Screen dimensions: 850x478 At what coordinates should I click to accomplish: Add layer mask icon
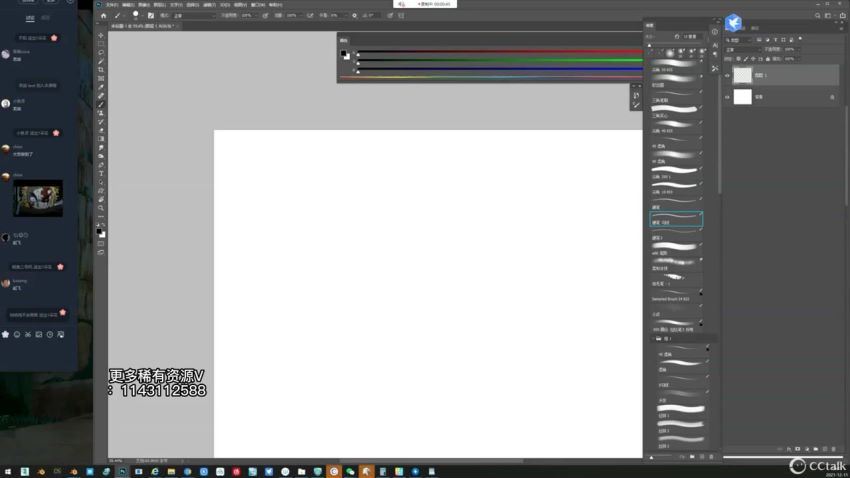(x=797, y=449)
